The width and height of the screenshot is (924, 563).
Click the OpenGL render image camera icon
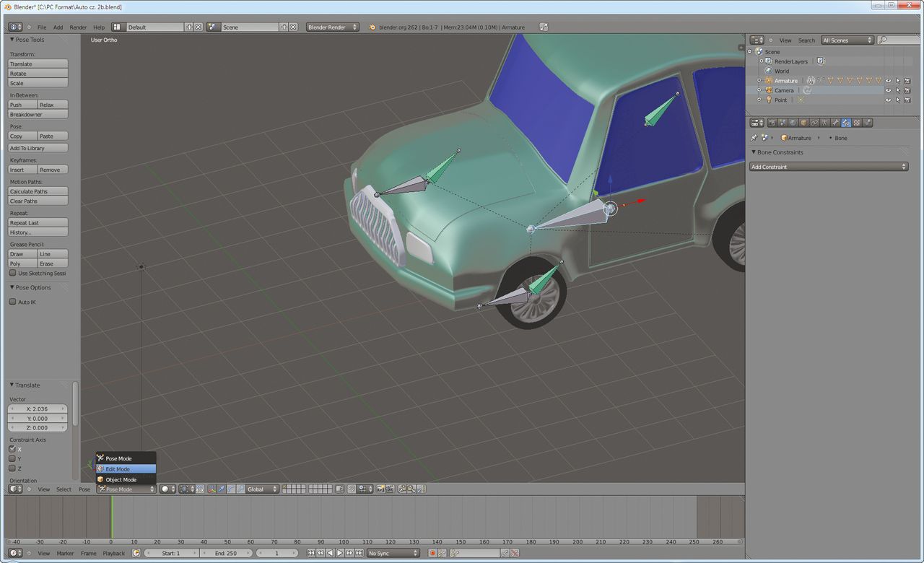[x=380, y=489]
